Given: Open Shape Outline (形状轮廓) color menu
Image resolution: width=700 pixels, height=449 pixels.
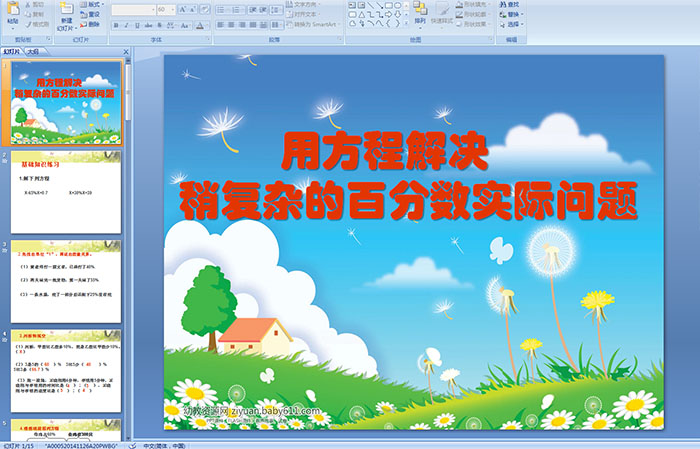Looking at the screenshot, I should click(x=473, y=14).
